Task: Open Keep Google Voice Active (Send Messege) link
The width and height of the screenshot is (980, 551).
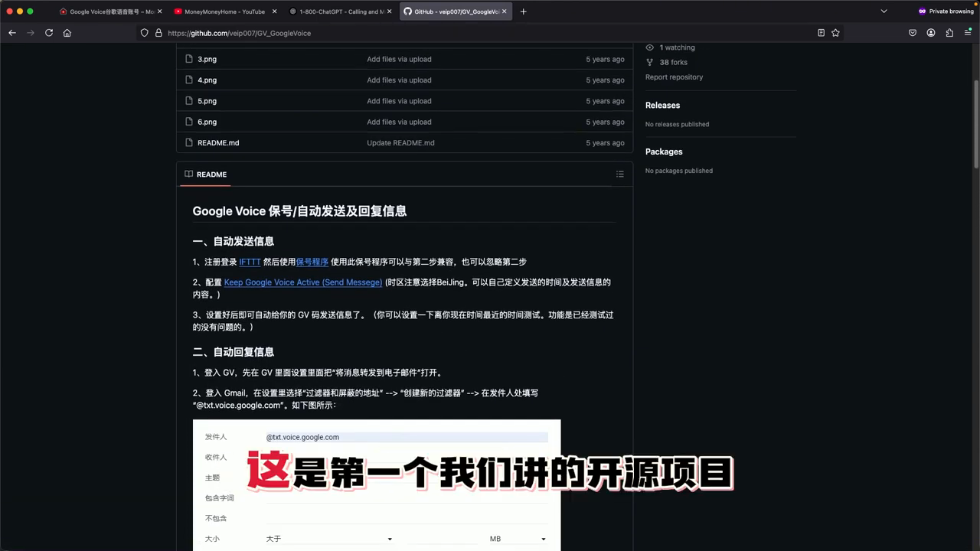Action: (x=303, y=282)
